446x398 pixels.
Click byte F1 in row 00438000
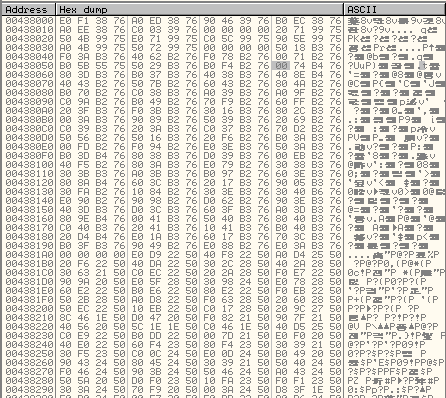83,21
